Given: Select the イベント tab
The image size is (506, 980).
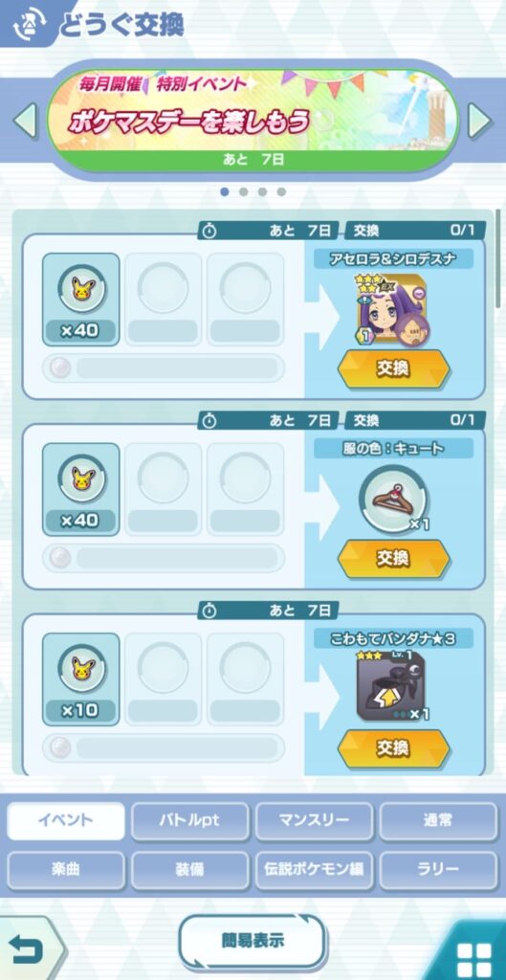Looking at the screenshot, I should pos(66,820).
